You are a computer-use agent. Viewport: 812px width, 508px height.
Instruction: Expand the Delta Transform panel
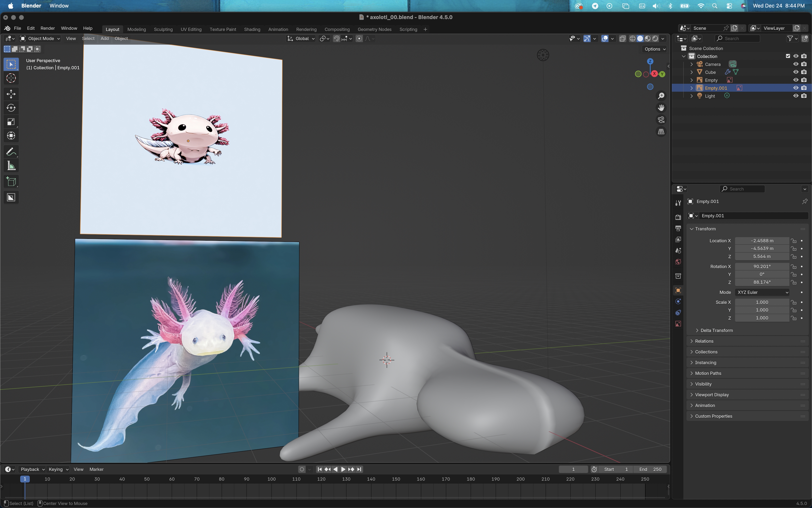[x=716, y=330]
